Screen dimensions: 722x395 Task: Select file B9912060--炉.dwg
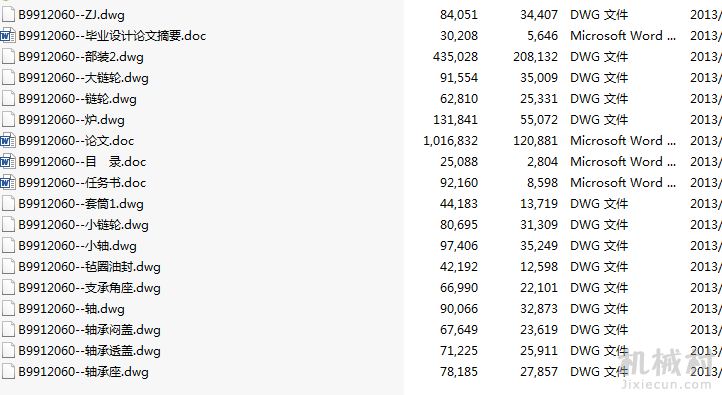[71, 120]
